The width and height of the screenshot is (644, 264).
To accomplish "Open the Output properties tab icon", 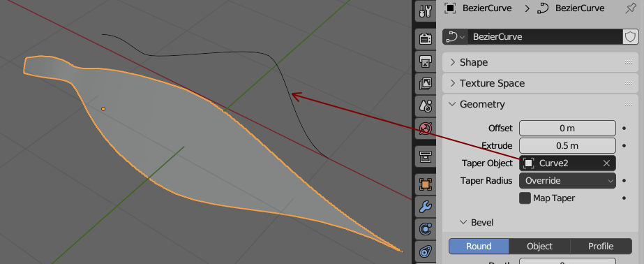I will pyautogui.click(x=425, y=61).
